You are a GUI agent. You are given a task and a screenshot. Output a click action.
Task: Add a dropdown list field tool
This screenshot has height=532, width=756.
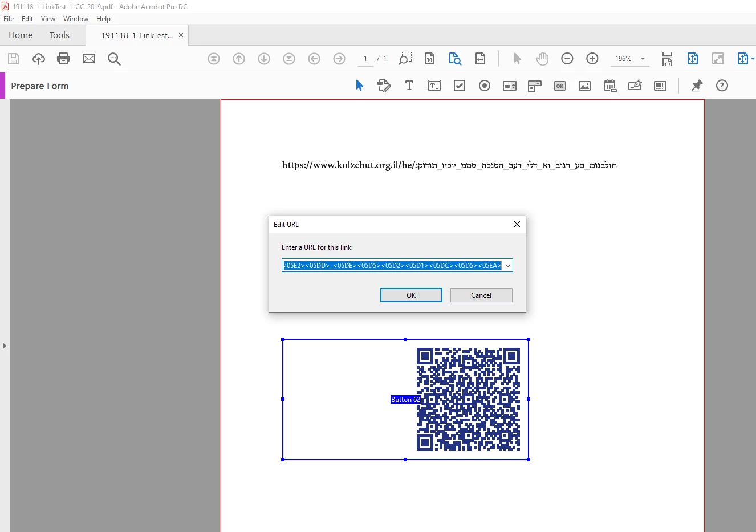coord(535,86)
